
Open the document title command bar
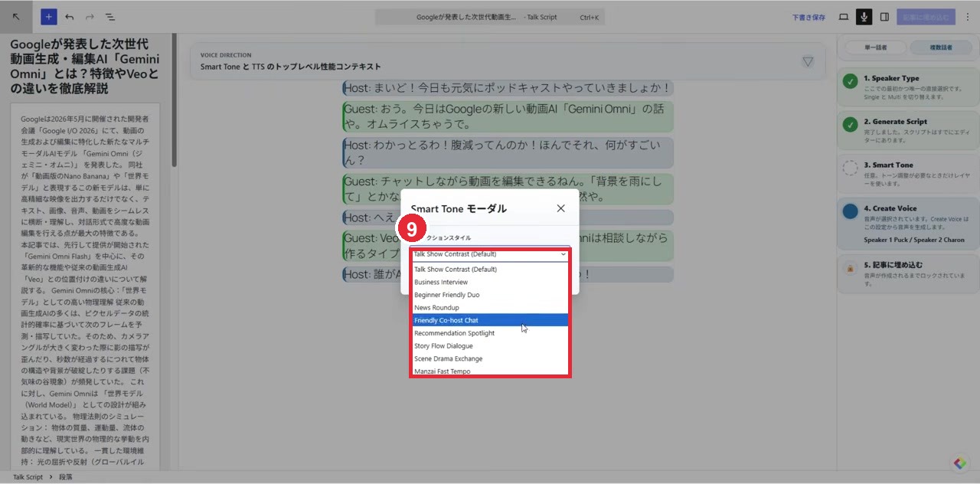490,17
